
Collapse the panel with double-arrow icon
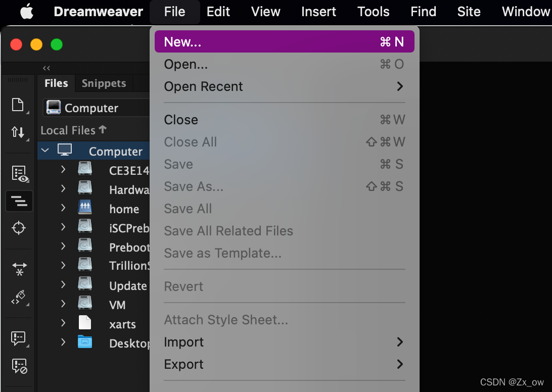click(46, 68)
